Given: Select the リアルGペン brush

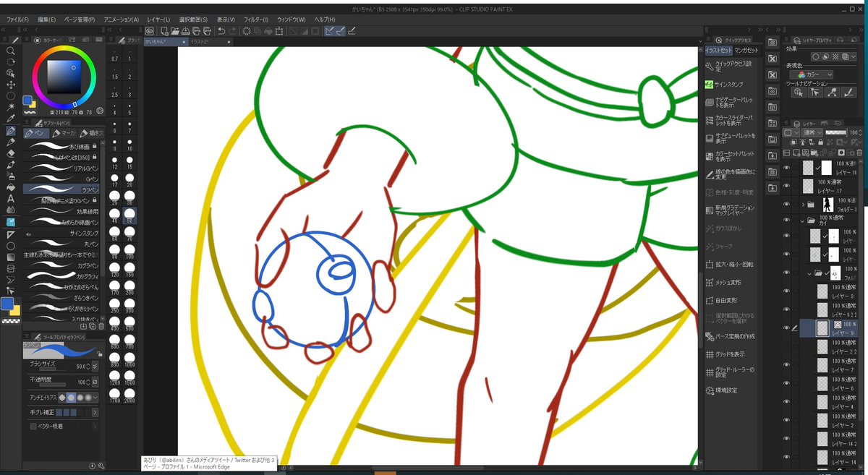Looking at the screenshot, I should (x=63, y=168).
